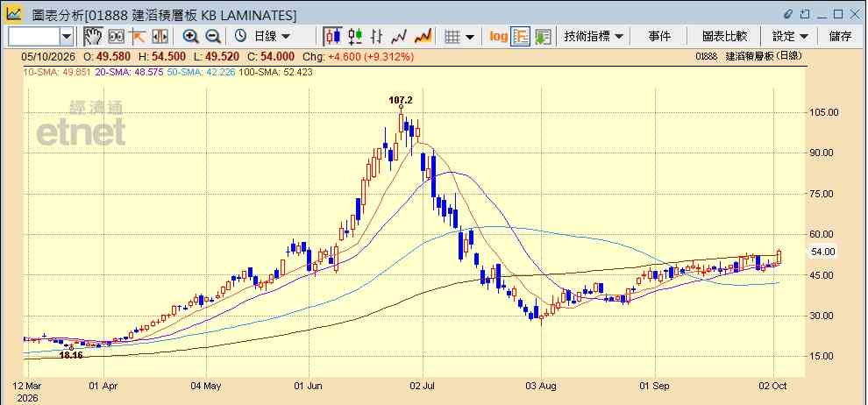Click the Chg +4.600 (+9.312%) value
This screenshot has width=868, height=405.
coord(359,57)
